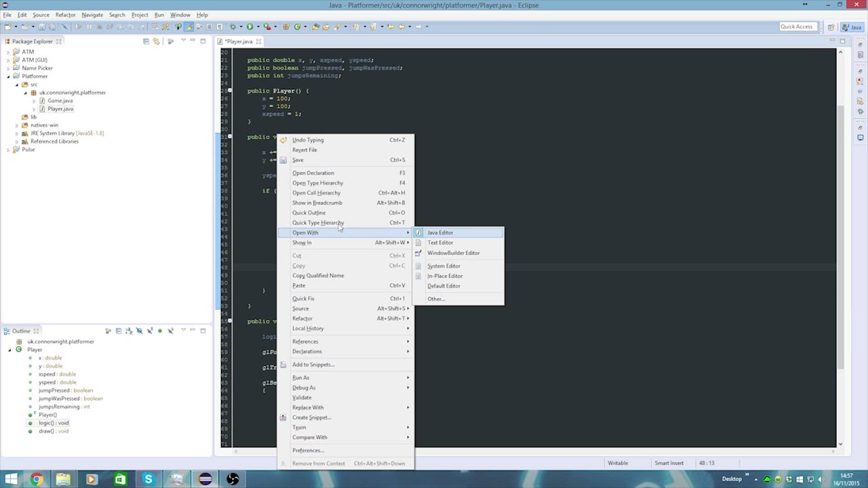Toggle Sort alphabetically in the Outline view
Screen dimensions: 868x488
click(129, 331)
